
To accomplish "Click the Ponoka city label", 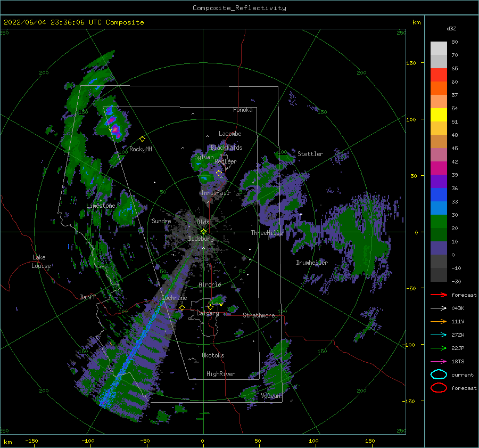I will [243, 110].
